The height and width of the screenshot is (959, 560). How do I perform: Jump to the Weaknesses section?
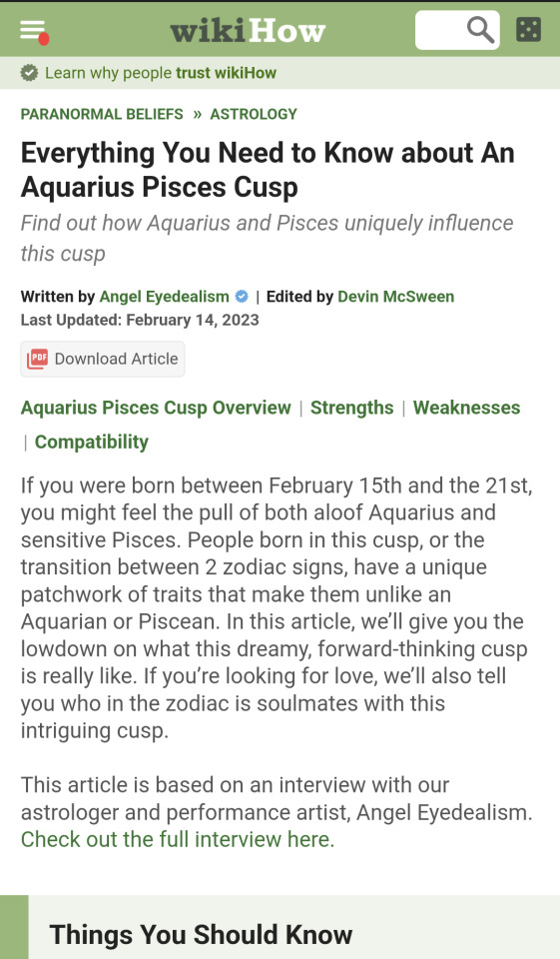(x=466, y=408)
